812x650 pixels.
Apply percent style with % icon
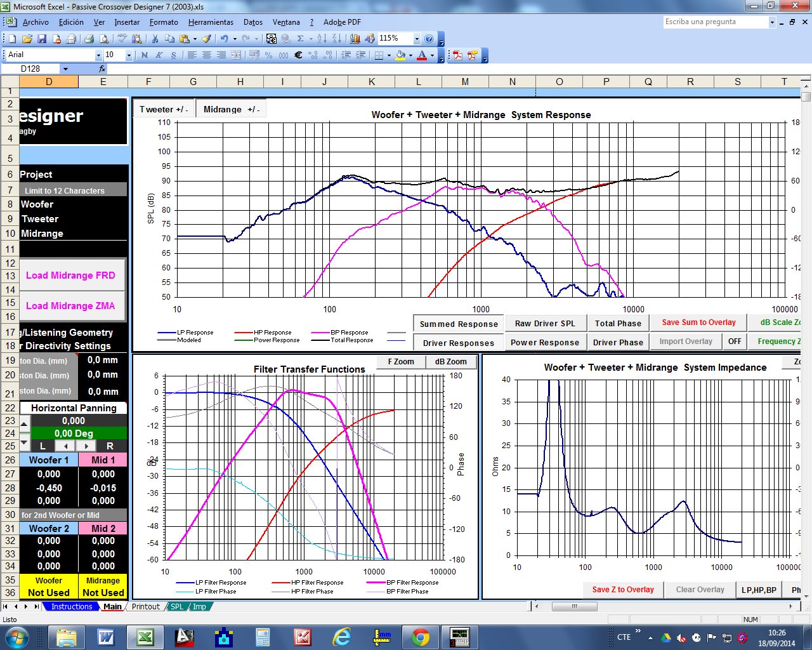(268, 55)
